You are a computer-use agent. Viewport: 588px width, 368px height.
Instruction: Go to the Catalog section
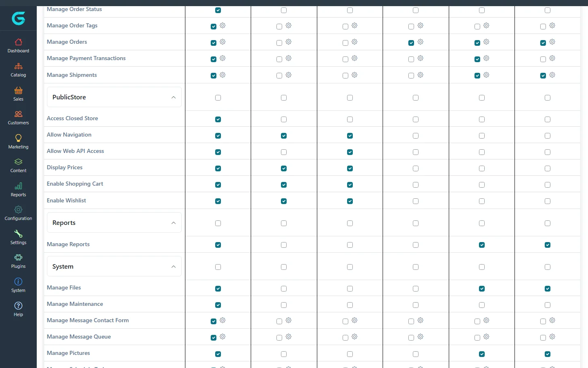[x=18, y=70]
